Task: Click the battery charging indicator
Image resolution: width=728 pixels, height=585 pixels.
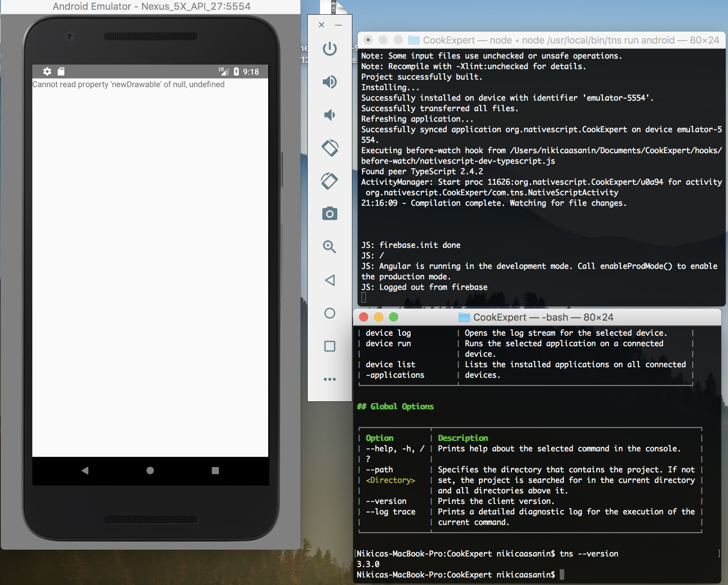Action: click(x=237, y=71)
